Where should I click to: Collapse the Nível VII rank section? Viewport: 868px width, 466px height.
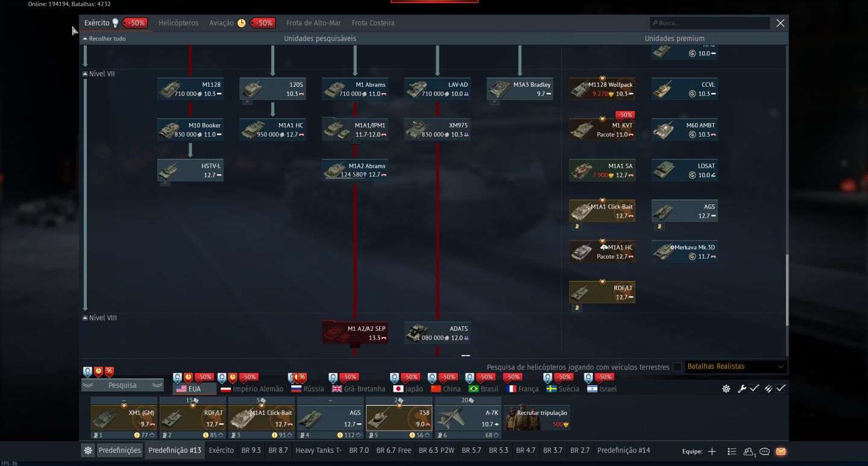tap(85, 74)
